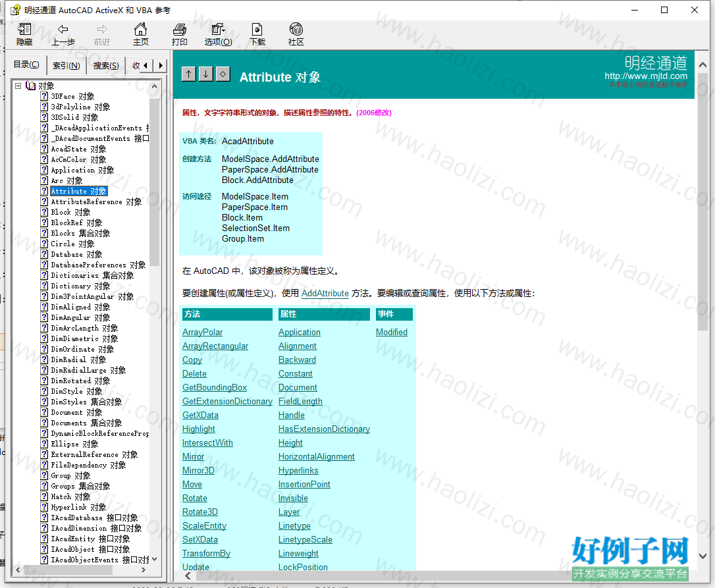The height and width of the screenshot is (588, 715).
Task: Go back with the 上一步 toolbar icon
Action: coord(63,35)
